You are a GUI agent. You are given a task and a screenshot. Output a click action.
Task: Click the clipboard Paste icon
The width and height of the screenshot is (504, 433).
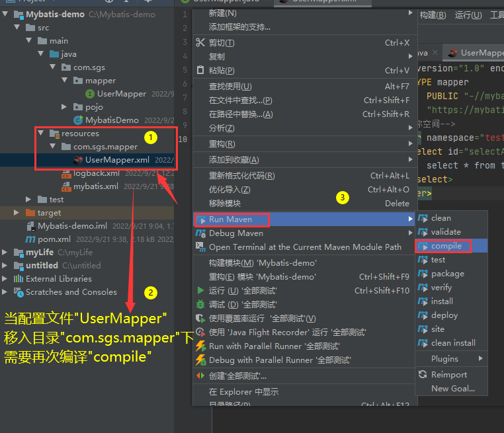pos(200,70)
